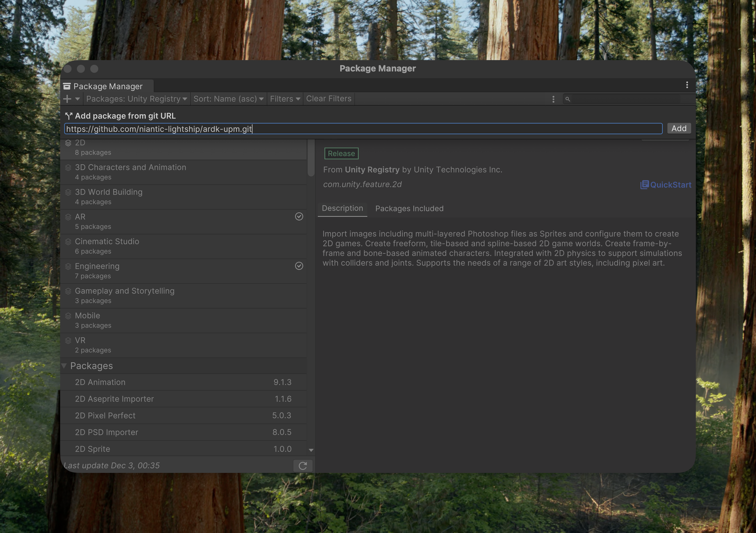Select the Description tab

[x=342, y=208]
